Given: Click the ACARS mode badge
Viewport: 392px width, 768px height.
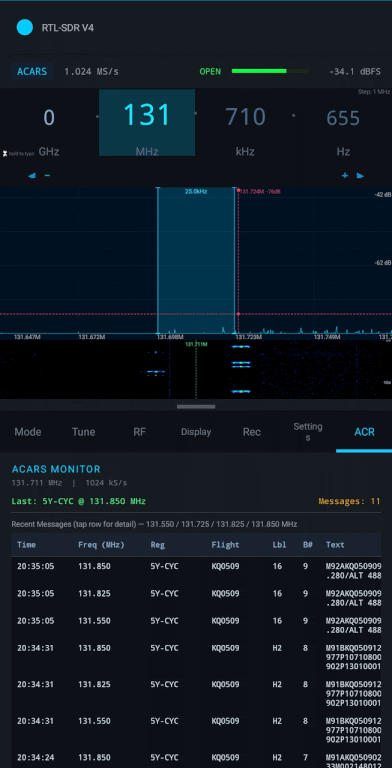Looking at the screenshot, I should click(32, 72).
